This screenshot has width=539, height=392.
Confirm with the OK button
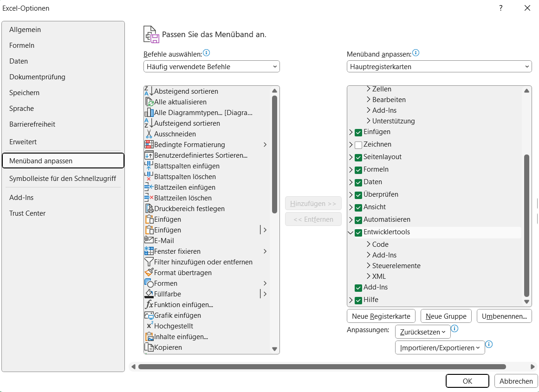468,381
